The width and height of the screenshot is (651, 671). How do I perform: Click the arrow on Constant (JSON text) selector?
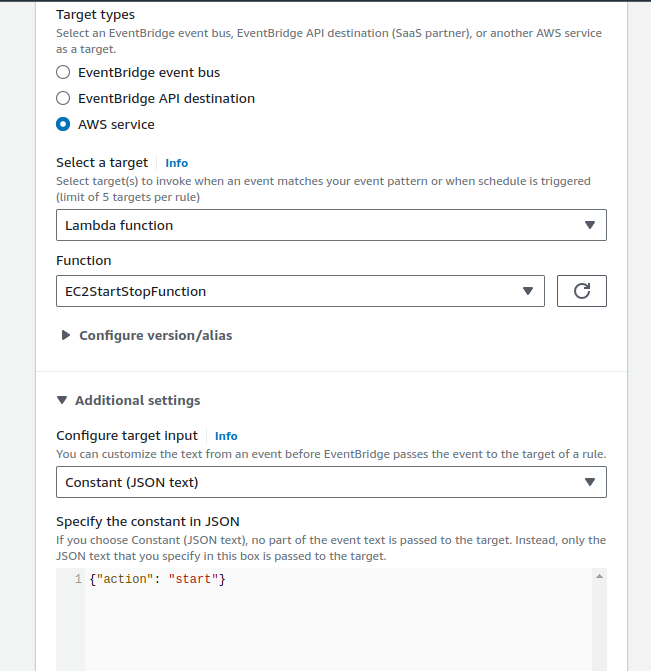[x=589, y=482]
